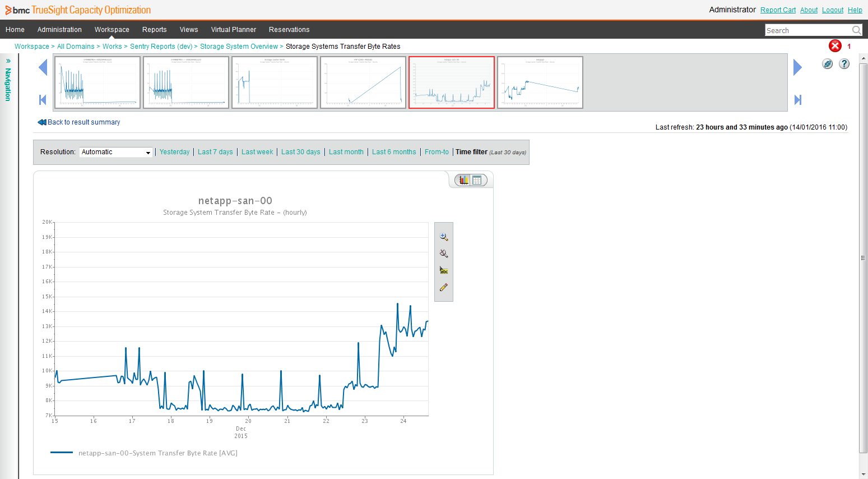
Task: Filter chart to Last month
Action: pyautogui.click(x=346, y=152)
